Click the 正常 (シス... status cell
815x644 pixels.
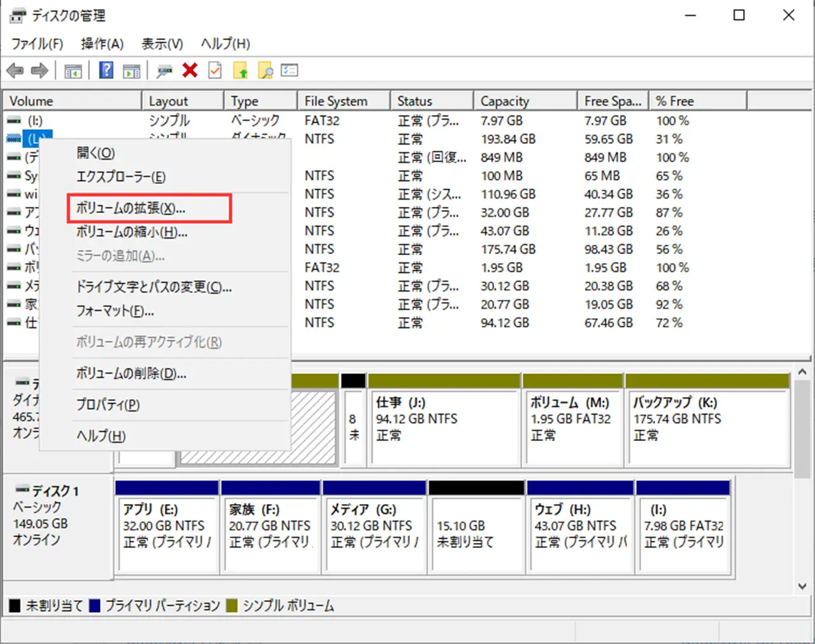click(430, 194)
